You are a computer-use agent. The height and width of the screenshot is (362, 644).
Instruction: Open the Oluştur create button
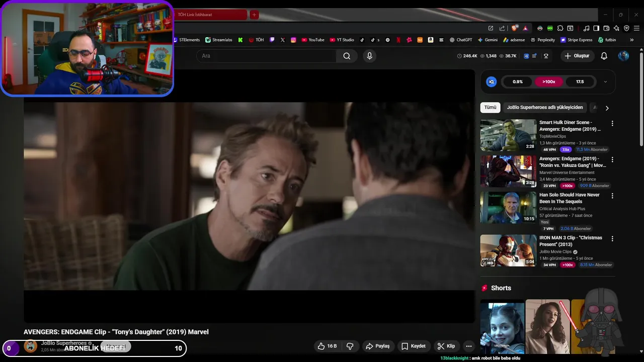(577, 56)
